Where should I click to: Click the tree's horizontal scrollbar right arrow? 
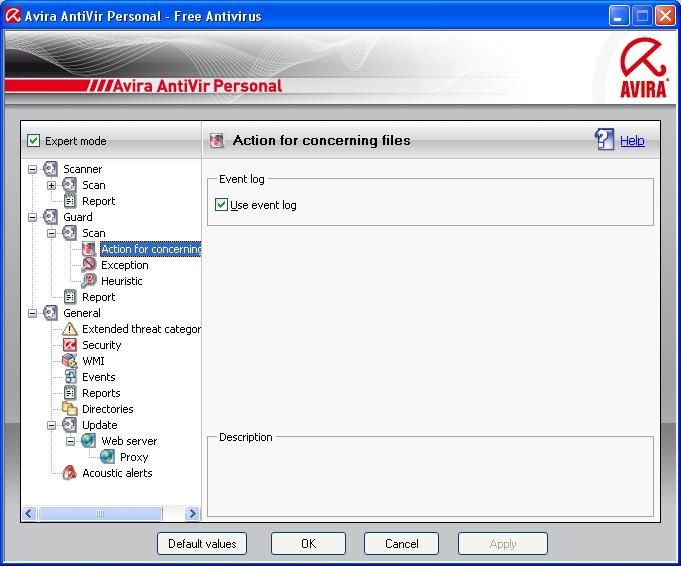[x=193, y=513]
